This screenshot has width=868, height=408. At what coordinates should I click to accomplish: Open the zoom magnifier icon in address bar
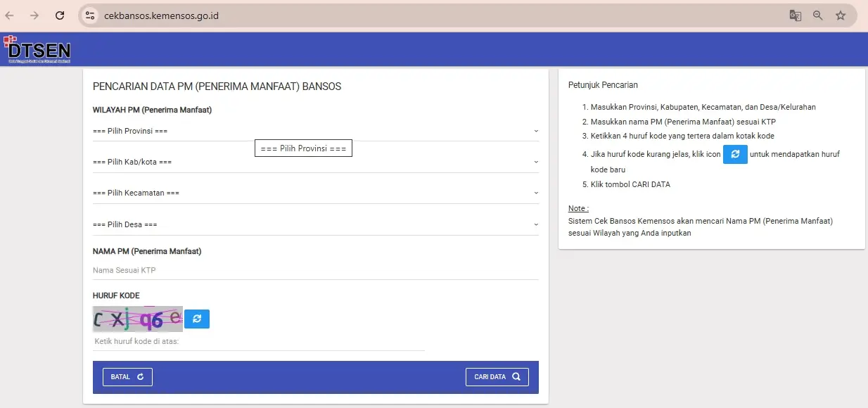coord(818,15)
